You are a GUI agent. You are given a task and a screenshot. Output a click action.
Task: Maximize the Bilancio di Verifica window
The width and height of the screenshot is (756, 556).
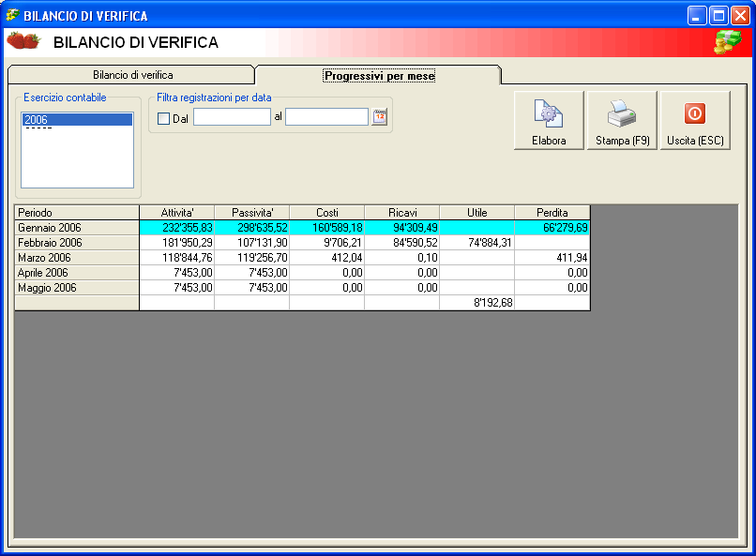pyautogui.click(x=718, y=15)
